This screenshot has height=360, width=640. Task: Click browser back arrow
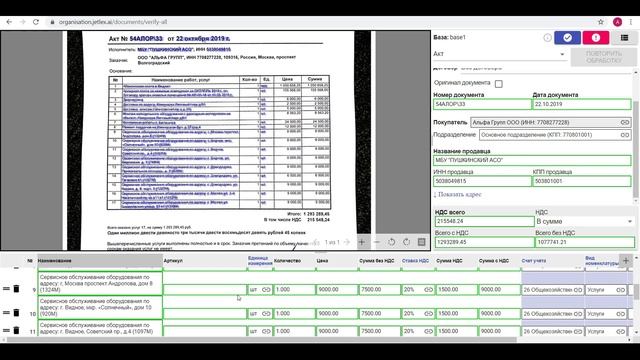coord(9,22)
